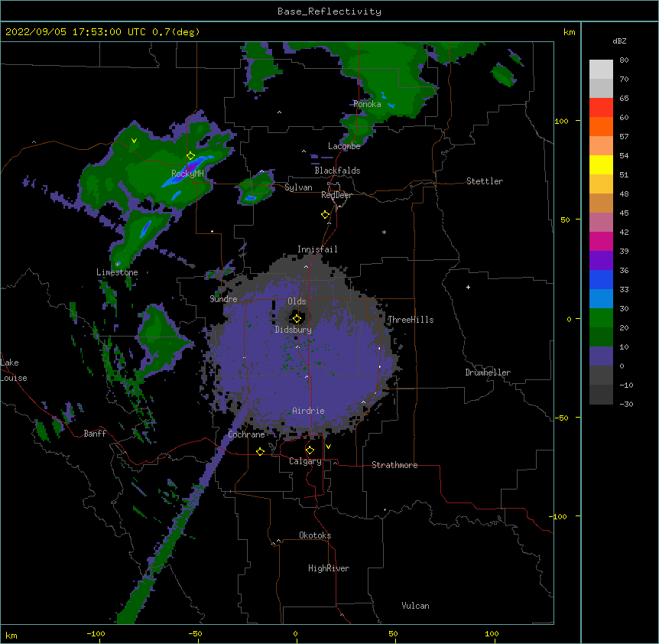Select the magenta 42 dBZ legend color

601,241
